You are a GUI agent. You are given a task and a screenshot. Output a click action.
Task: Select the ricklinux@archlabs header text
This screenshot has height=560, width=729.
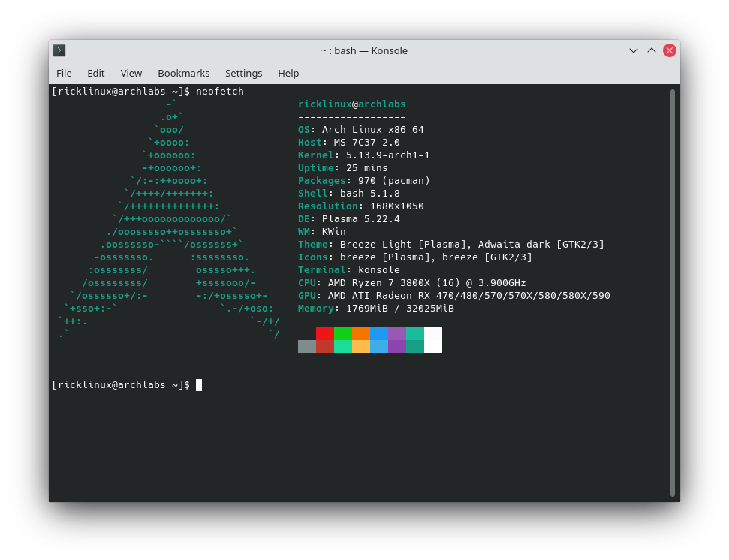pos(351,104)
